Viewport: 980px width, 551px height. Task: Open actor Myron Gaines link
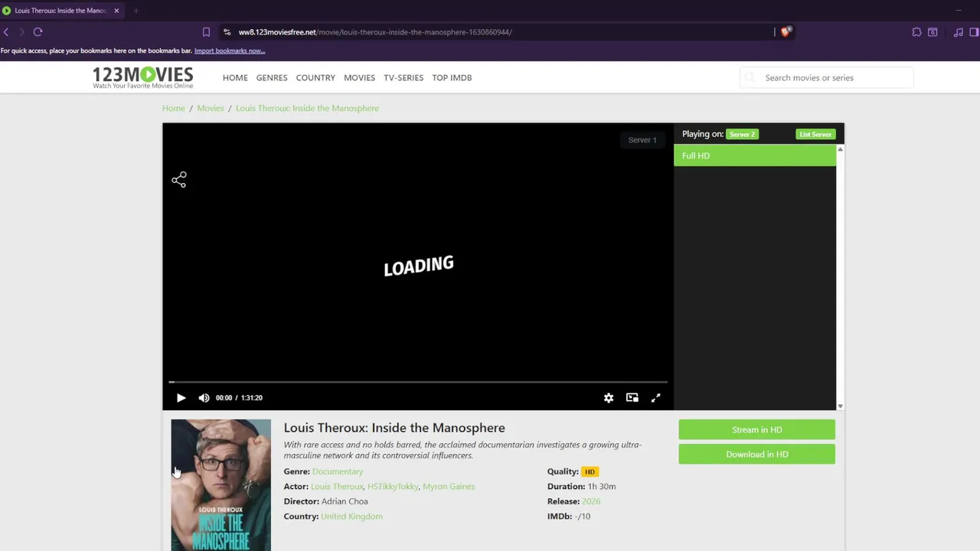pyautogui.click(x=449, y=486)
